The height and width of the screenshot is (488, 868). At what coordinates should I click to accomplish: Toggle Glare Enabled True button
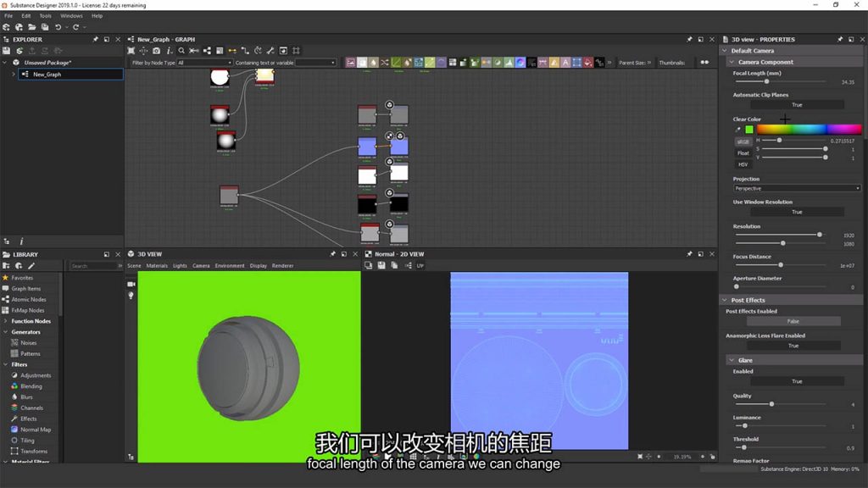click(797, 382)
